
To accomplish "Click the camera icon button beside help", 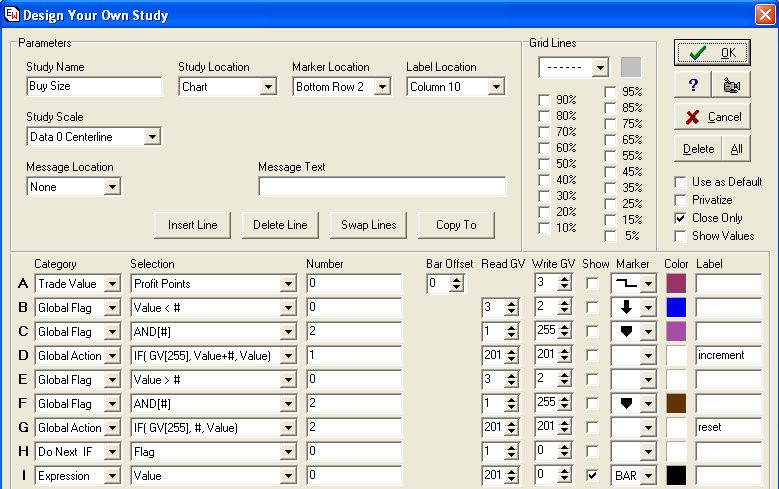I will click(730, 85).
